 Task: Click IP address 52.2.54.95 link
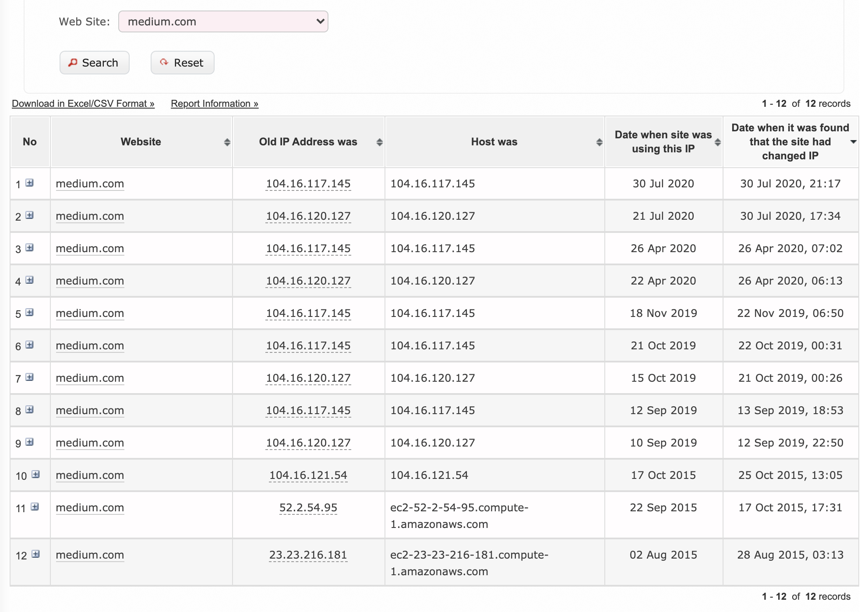pos(308,508)
